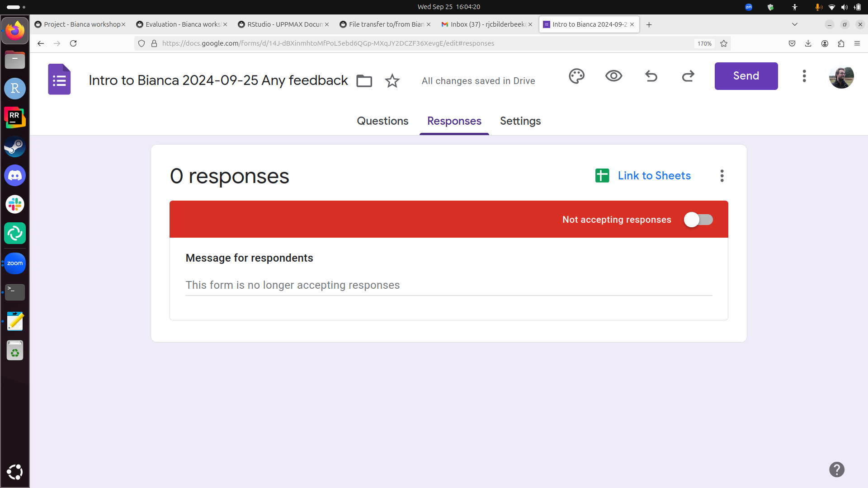
Task: Switch to the Questions tab
Action: pos(383,121)
